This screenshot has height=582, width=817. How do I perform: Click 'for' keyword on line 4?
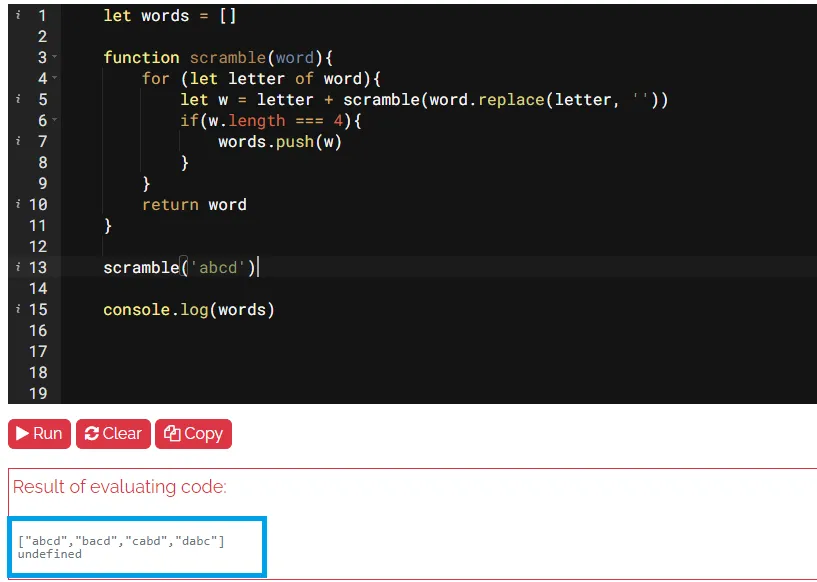coord(156,79)
